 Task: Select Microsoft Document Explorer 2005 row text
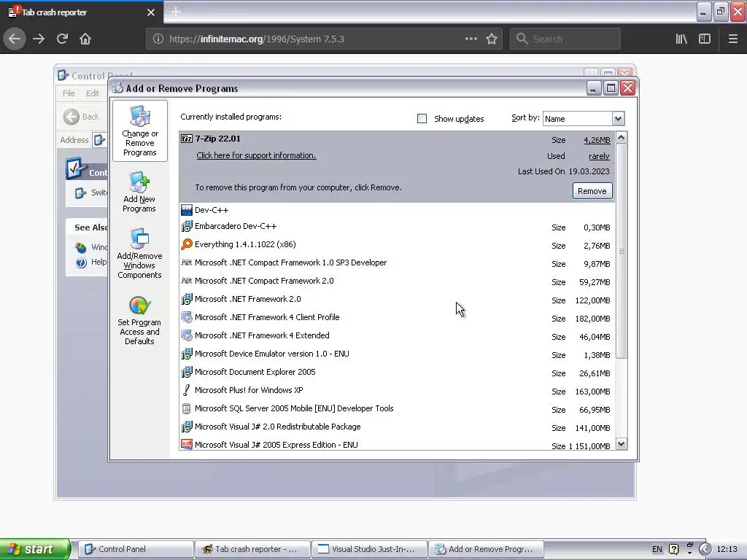(255, 372)
